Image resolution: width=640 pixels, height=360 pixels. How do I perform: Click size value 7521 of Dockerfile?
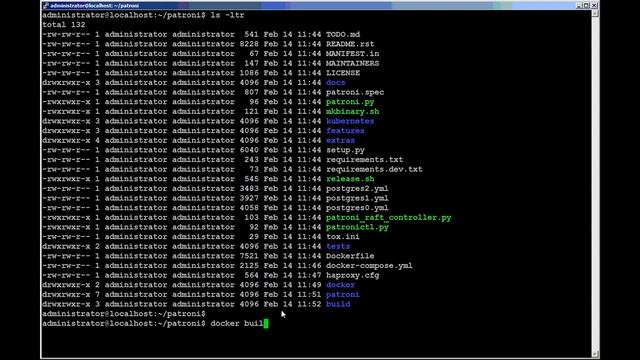coord(249,256)
